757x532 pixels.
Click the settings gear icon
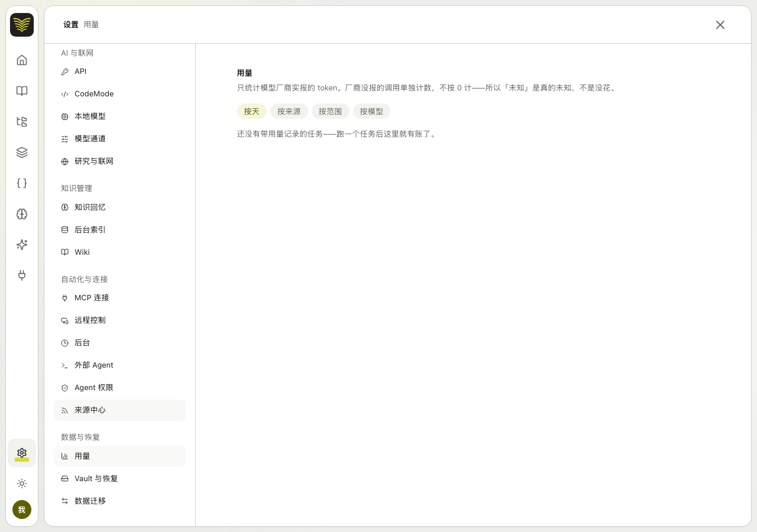[22, 453]
